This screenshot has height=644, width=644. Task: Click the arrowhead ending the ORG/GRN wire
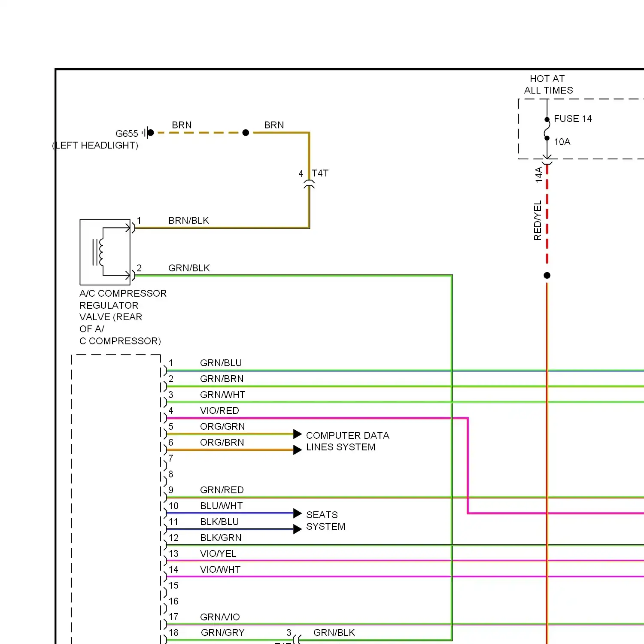coord(298,434)
